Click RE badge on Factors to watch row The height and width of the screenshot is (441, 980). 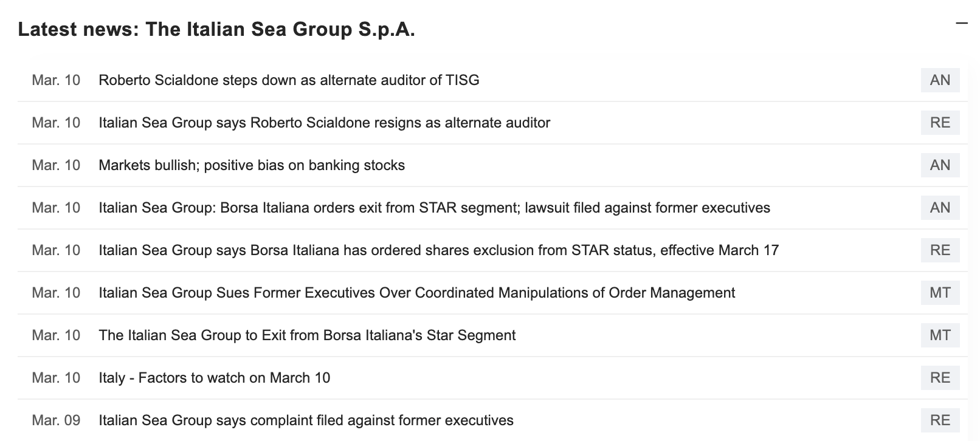click(x=940, y=378)
